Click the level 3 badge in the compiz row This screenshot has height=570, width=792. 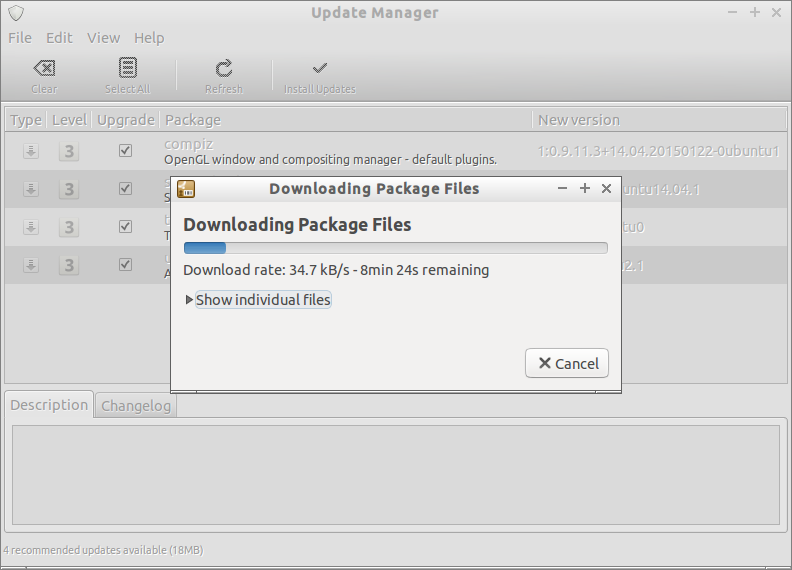click(69, 151)
